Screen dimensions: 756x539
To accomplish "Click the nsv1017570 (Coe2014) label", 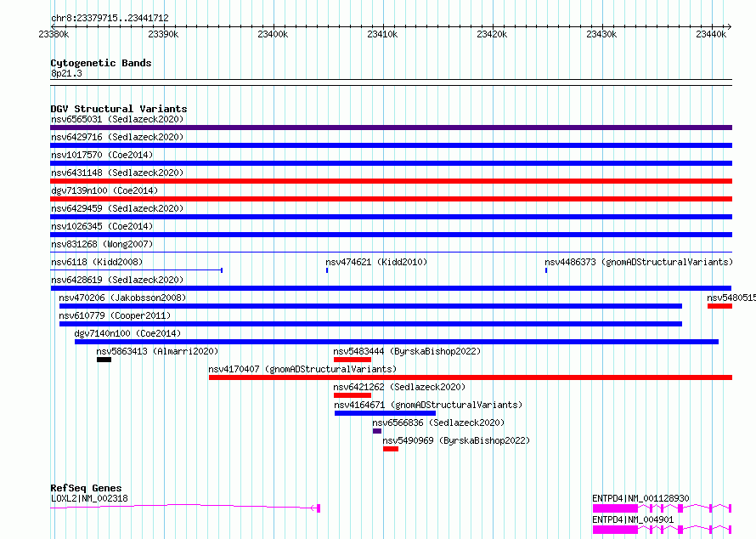I will [102, 155].
